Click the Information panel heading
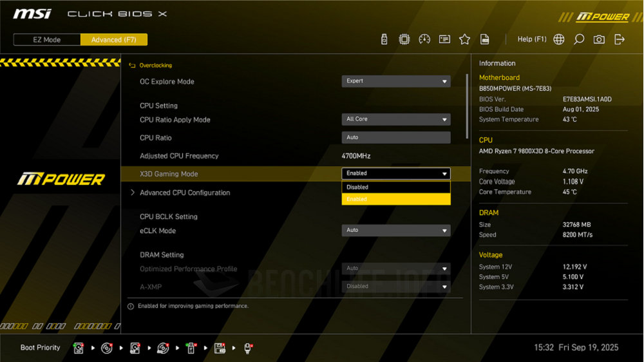 (497, 63)
